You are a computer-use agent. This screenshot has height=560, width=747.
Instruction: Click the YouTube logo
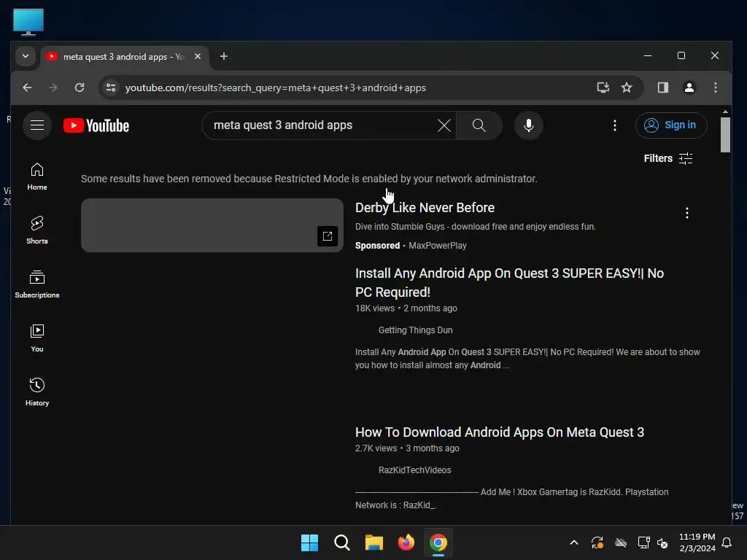tap(96, 125)
